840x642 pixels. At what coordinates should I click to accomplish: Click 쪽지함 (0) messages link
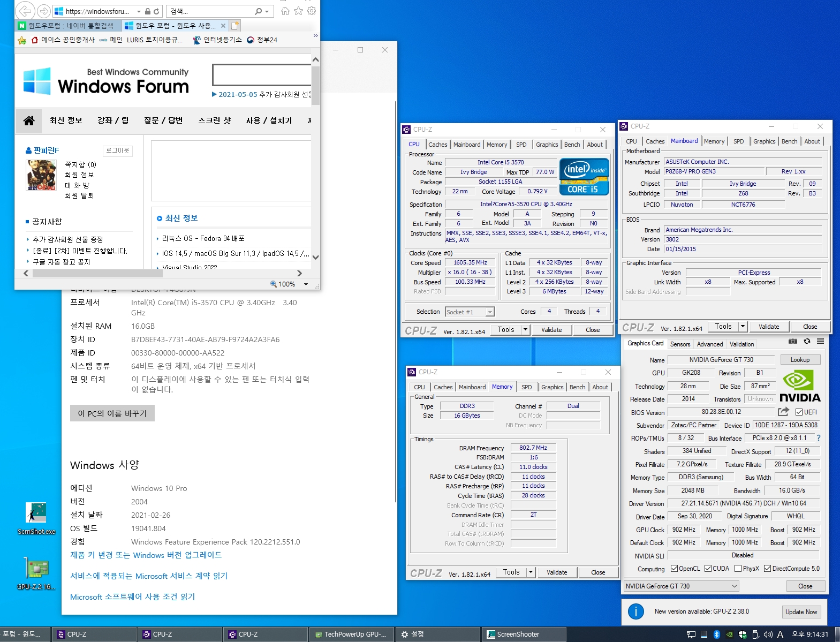click(80, 164)
